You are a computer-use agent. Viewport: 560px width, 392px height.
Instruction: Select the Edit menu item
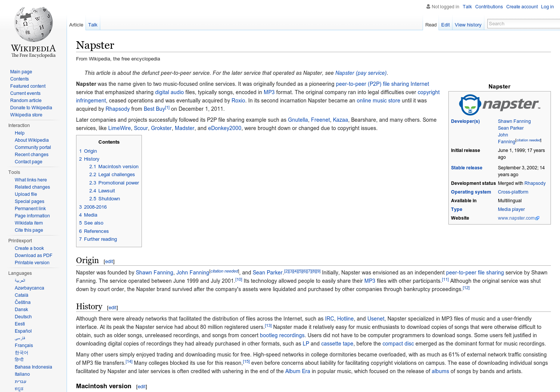click(445, 25)
